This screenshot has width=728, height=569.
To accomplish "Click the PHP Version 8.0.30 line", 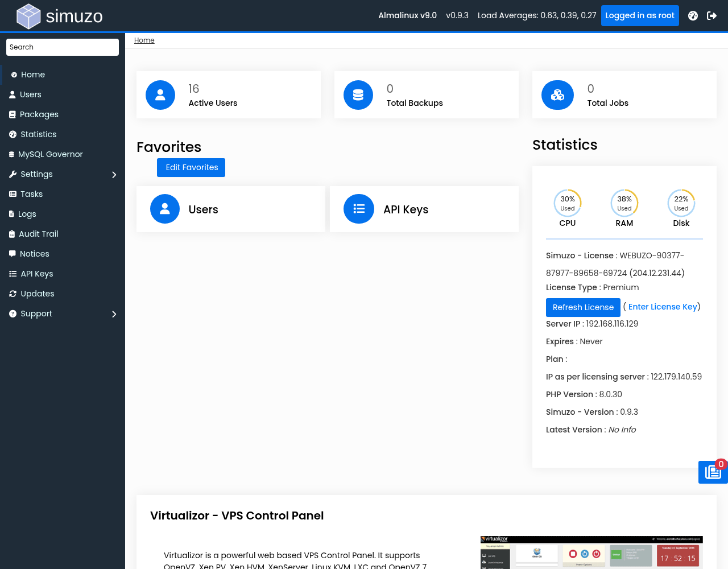I will click(584, 394).
